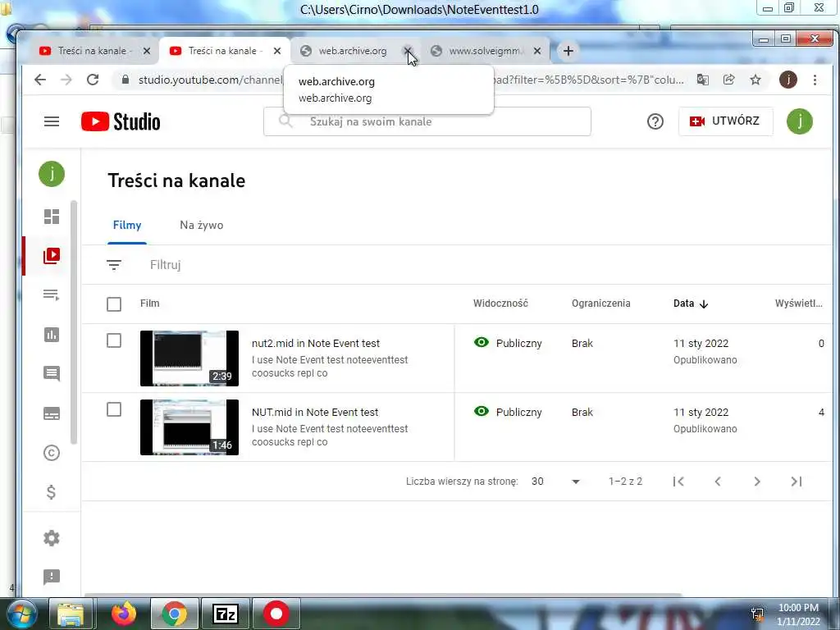Viewport: 840px width, 630px height.
Task: Open a new Chrome tab
Action: coord(568,51)
